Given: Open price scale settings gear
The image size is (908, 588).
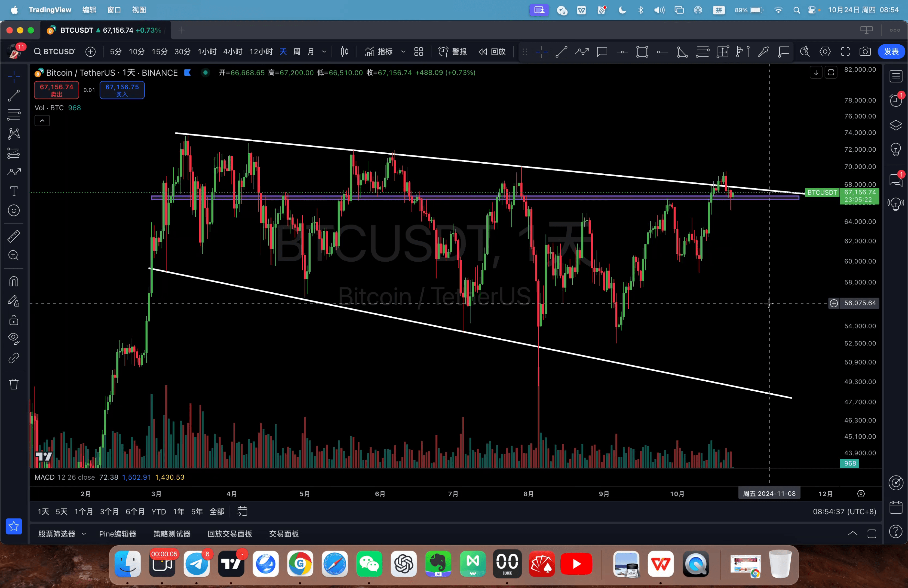Looking at the screenshot, I should (x=861, y=494).
